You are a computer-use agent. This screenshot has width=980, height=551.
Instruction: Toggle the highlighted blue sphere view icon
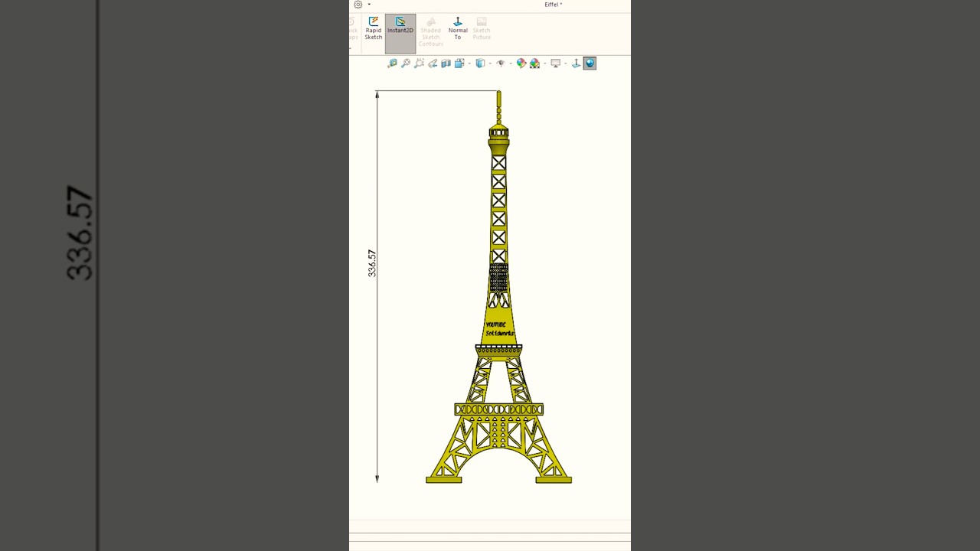(x=590, y=64)
